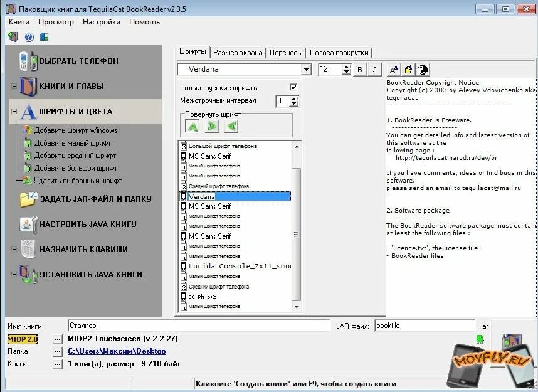
Task: Collapse ШРИФТЫ И ЦВЕТА with the minus box
Action: coord(14,111)
